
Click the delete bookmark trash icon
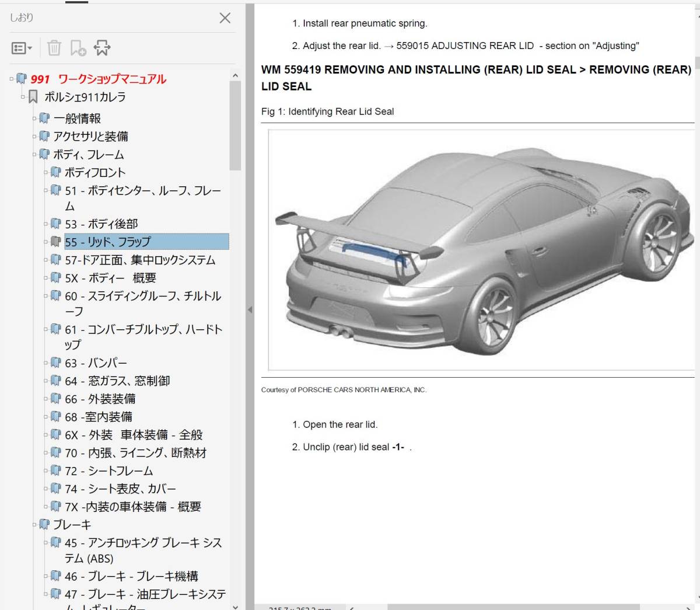54,48
